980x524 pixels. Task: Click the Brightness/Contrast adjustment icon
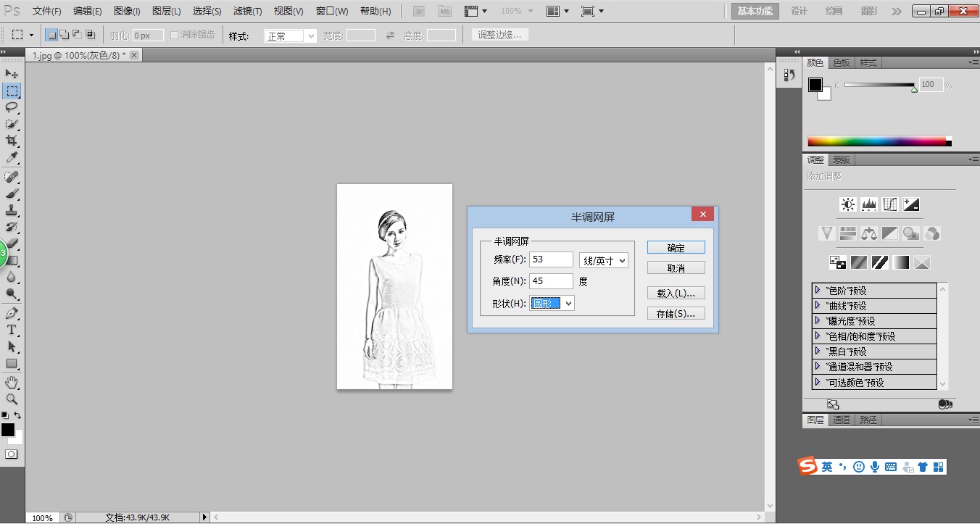847,204
